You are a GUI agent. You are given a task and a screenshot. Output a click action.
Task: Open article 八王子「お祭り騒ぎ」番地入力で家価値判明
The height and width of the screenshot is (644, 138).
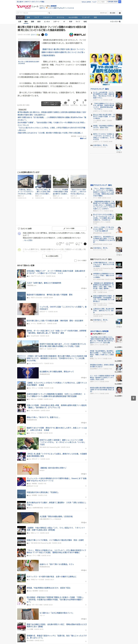(x=44, y=283)
